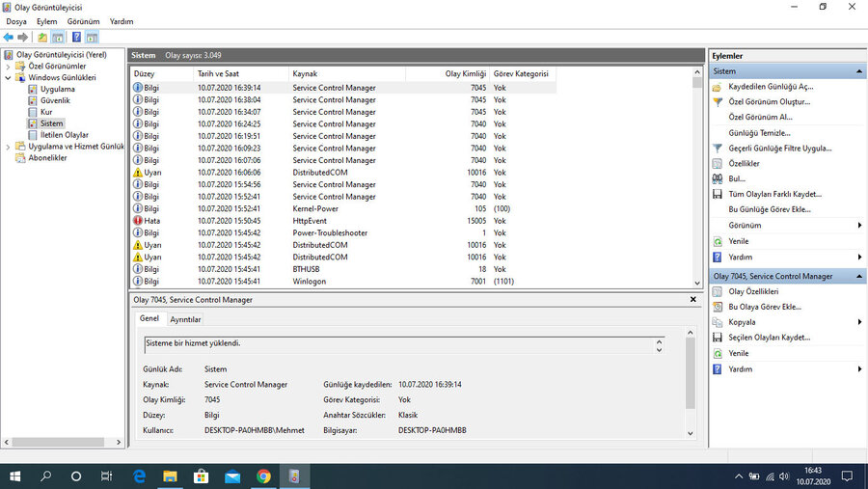Screen dimensions: 868x489
Task: Click Günlüğü Temizle action link
Action: click(x=759, y=133)
